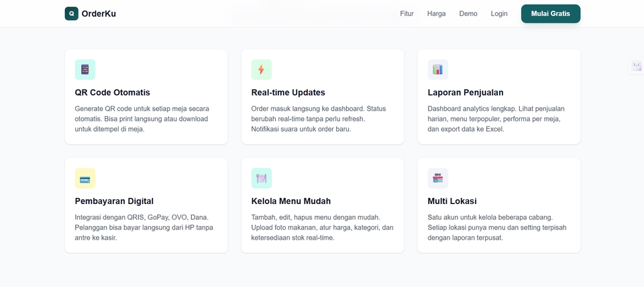
Task: Select the QR Code Otomatis heading
Action: (113, 93)
